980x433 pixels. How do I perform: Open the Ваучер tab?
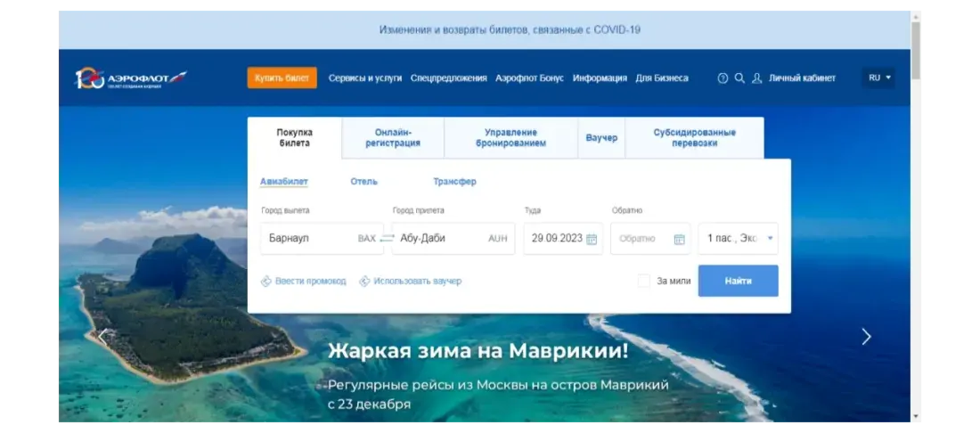[601, 138]
